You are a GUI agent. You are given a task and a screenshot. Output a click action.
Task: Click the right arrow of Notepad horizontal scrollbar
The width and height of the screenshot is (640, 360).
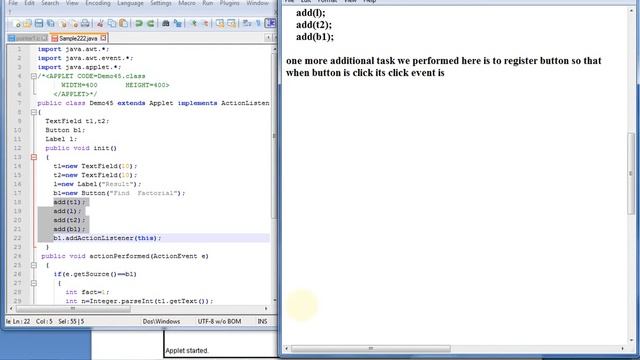pyautogui.click(x=622, y=349)
